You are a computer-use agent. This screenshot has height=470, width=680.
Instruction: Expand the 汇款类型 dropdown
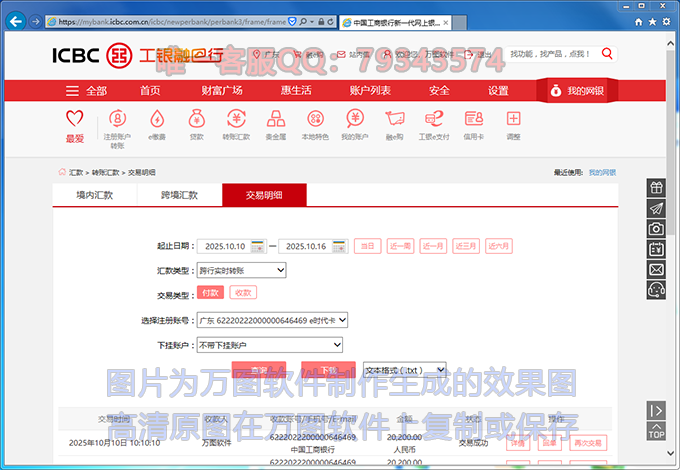(241, 270)
